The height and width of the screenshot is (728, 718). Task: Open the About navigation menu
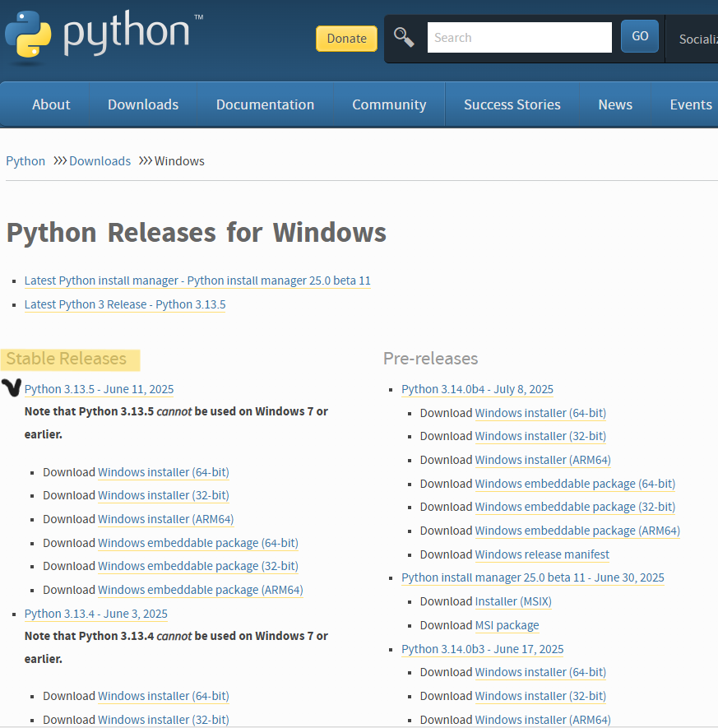[x=51, y=104]
